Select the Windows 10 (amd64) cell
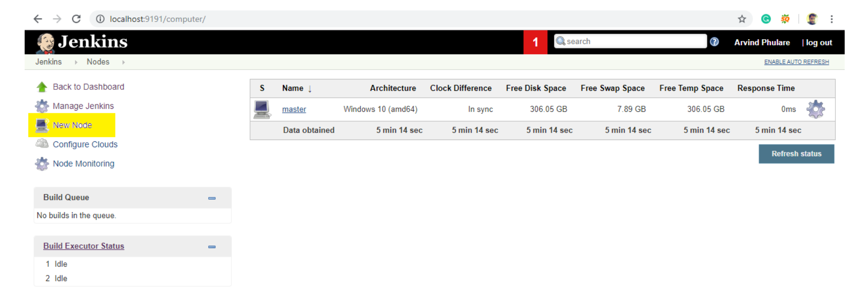Screen dimensions: 868x300 (x=380, y=109)
